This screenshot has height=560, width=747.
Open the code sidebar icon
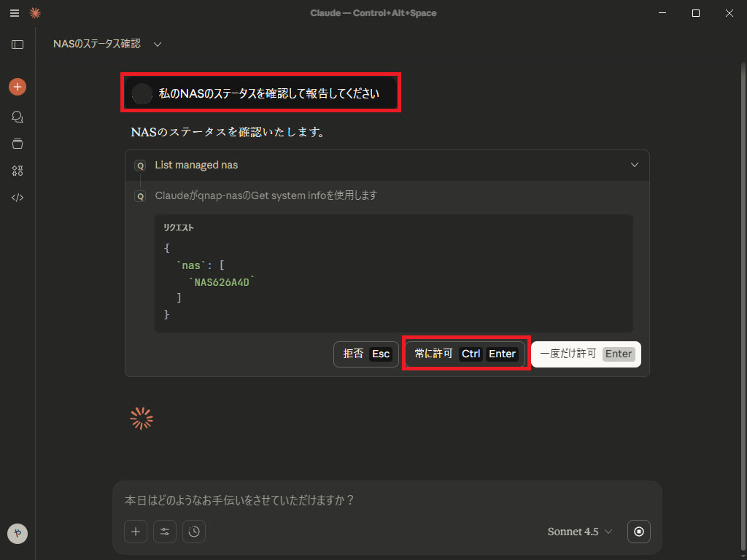(x=18, y=198)
